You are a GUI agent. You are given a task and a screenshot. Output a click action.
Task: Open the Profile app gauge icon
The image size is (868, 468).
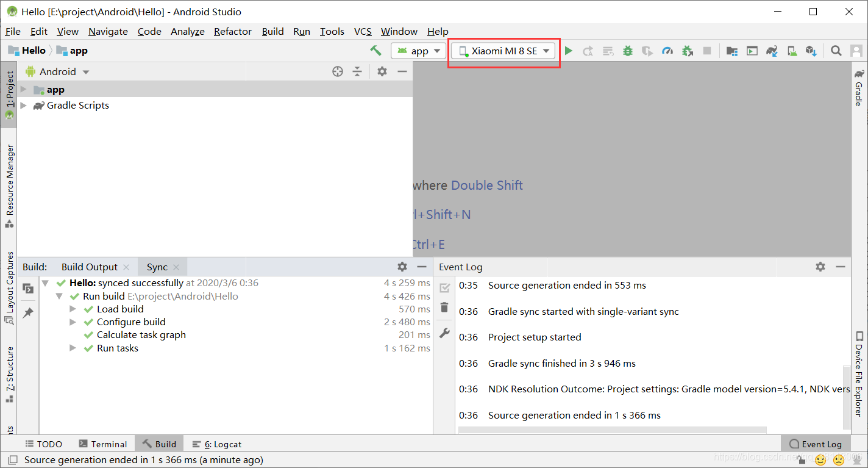tap(667, 51)
